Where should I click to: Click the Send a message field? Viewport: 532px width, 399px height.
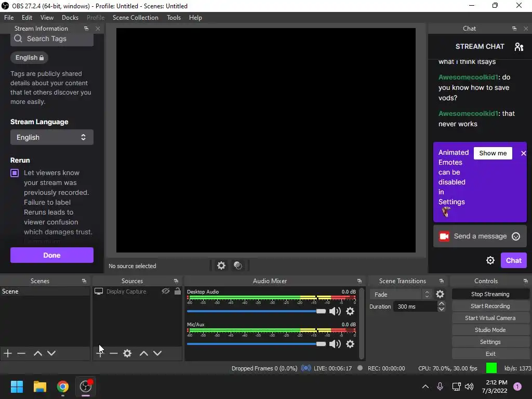[x=480, y=236]
